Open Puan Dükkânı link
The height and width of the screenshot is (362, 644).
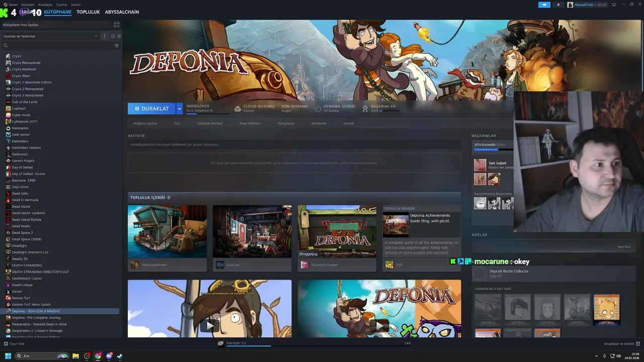coord(250,123)
